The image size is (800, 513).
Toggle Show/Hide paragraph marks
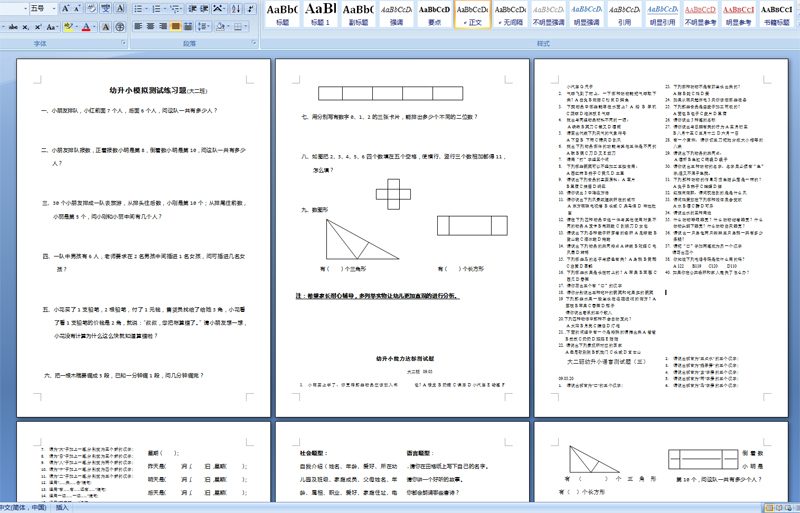click(x=251, y=9)
